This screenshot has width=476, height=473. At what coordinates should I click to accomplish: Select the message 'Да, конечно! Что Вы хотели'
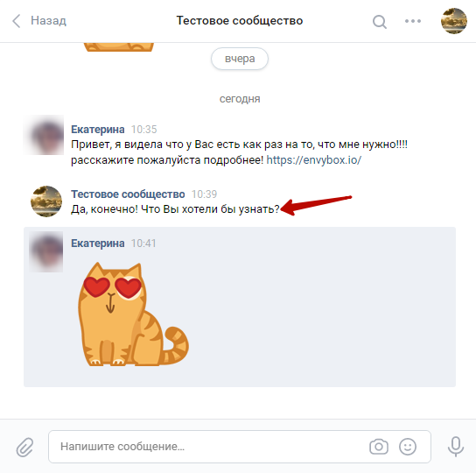175,209
